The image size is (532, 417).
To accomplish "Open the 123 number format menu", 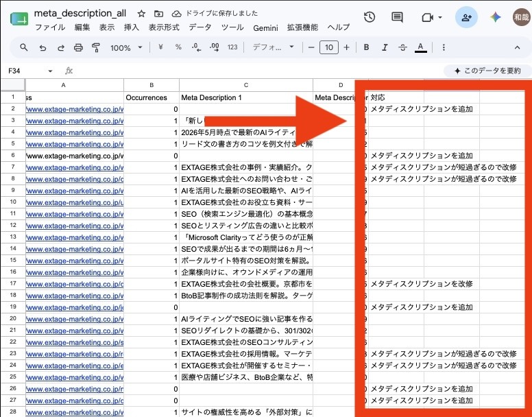I will [232, 47].
